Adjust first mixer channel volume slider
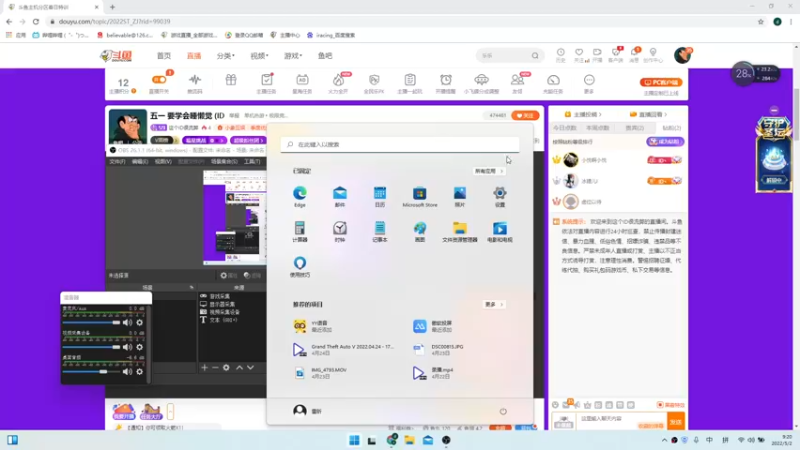Screen dimensions: 800x450 [x=91, y=322]
